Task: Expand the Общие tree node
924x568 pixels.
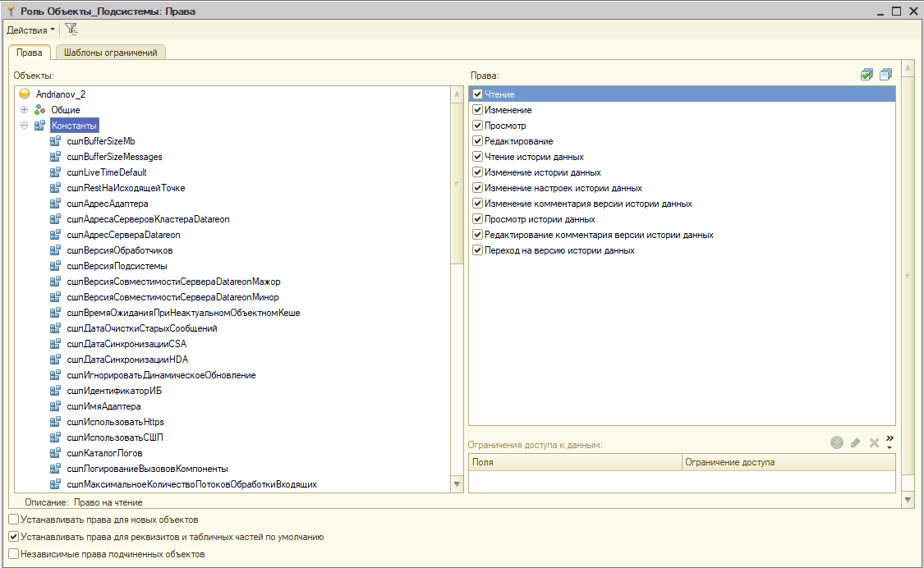Action: [x=25, y=110]
